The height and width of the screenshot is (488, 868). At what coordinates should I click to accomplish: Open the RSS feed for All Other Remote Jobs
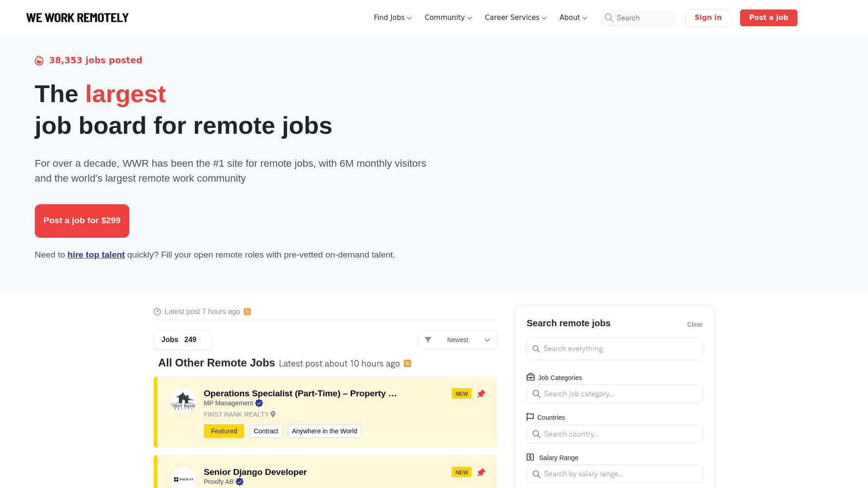tap(407, 363)
